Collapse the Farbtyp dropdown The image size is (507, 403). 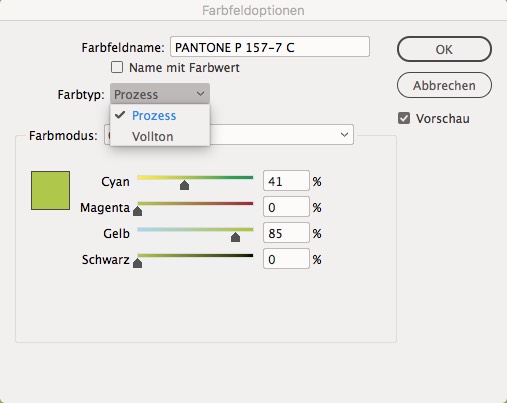[x=160, y=94]
